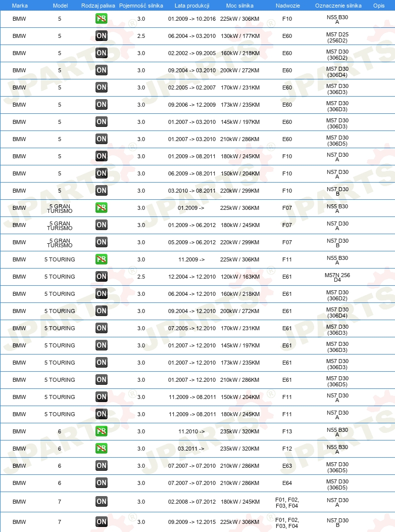Click ON icon in 120kW / 163KM row

[102, 277]
